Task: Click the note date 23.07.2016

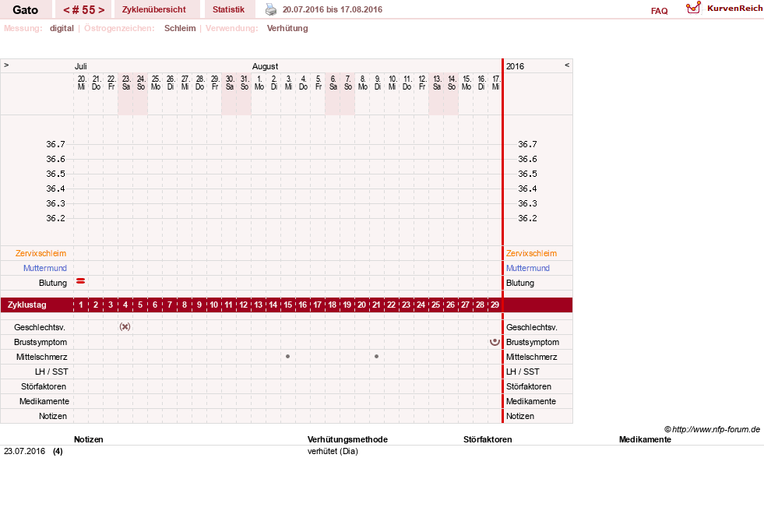Action: coord(24,451)
